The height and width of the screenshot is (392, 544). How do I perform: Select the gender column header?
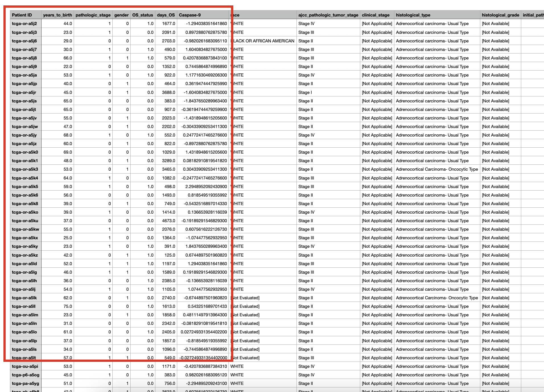121,15
